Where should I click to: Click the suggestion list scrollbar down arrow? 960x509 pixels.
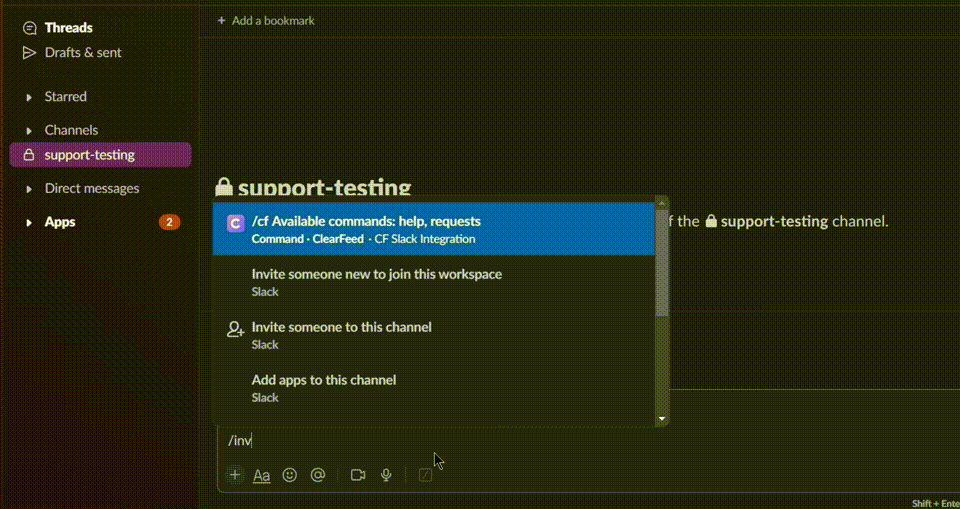(661, 419)
